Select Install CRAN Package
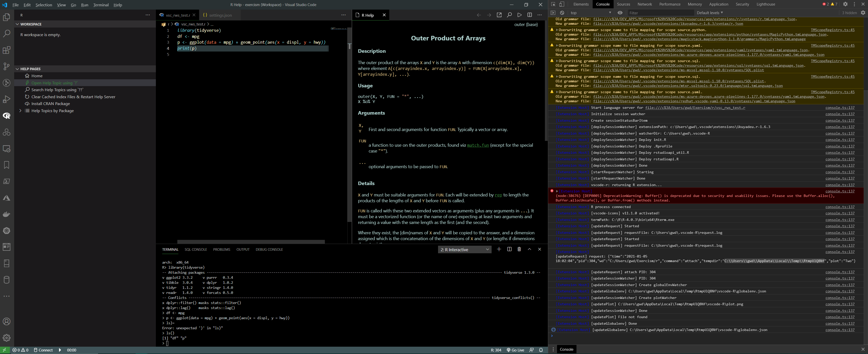Screen dimensions: 868x354 85,104
